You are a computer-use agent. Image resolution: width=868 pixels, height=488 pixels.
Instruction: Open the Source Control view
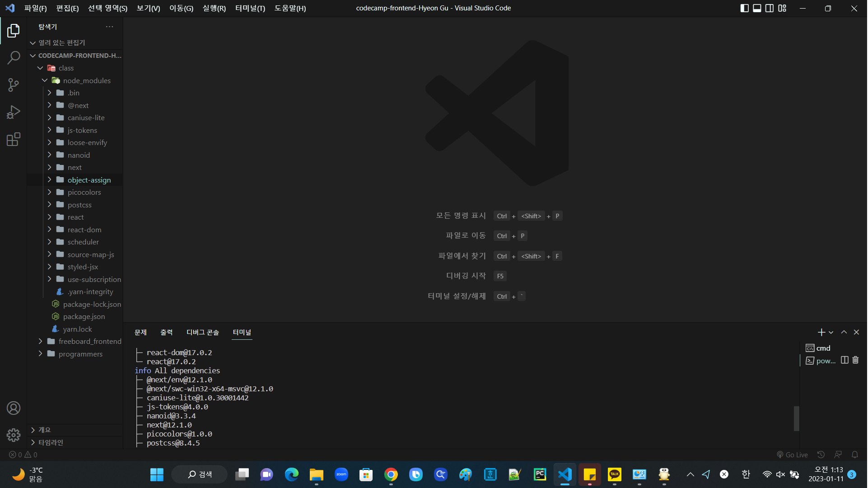tap(14, 85)
